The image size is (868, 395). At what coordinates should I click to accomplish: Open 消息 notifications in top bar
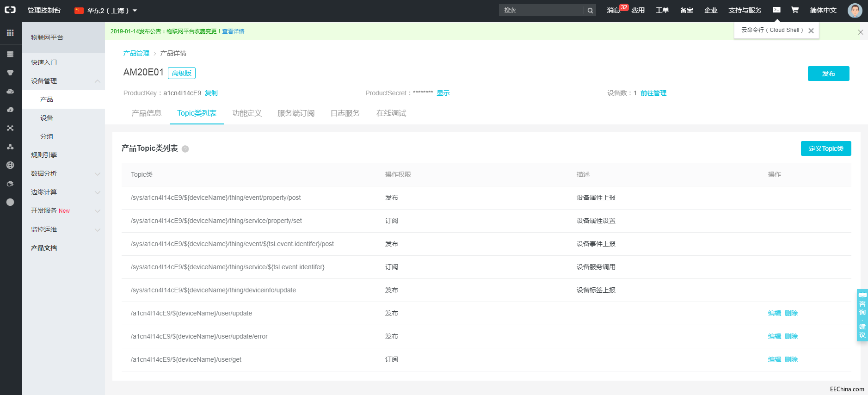(614, 10)
